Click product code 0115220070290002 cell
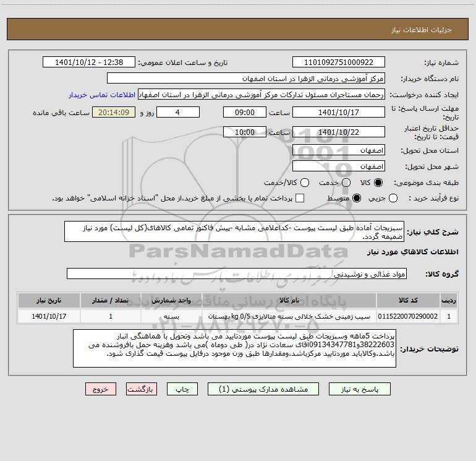Viewport: 476px width, 461px height. pyautogui.click(x=408, y=316)
